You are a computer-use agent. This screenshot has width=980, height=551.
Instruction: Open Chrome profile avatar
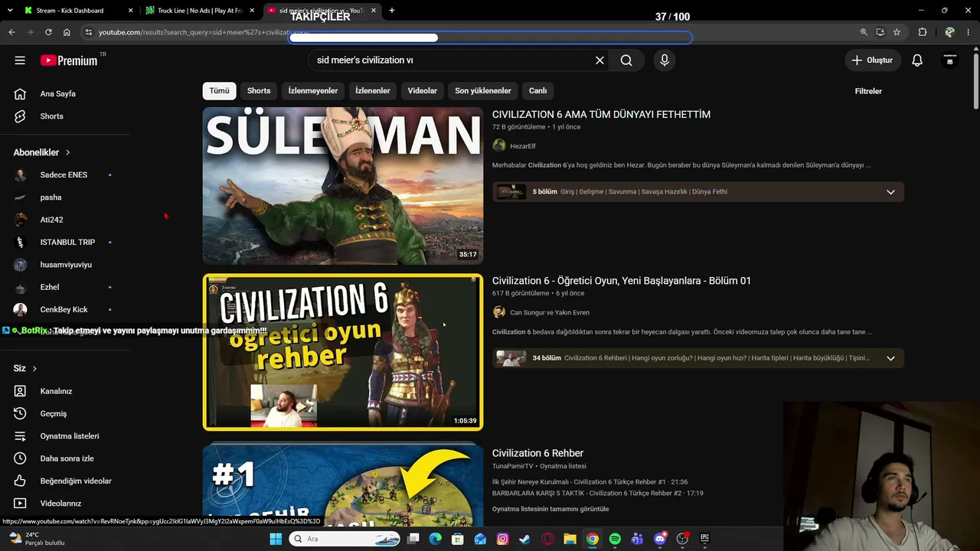coord(949,32)
